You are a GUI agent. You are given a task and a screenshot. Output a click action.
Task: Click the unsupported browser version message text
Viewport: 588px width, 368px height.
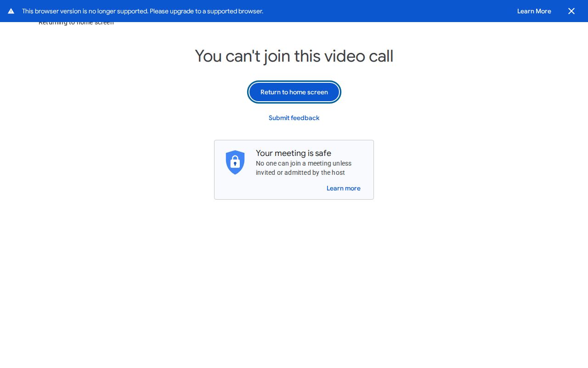click(x=142, y=11)
